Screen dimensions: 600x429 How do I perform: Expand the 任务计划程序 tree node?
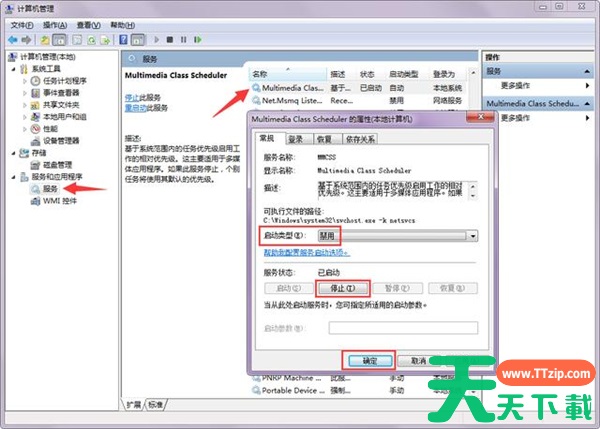click(25, 81)
